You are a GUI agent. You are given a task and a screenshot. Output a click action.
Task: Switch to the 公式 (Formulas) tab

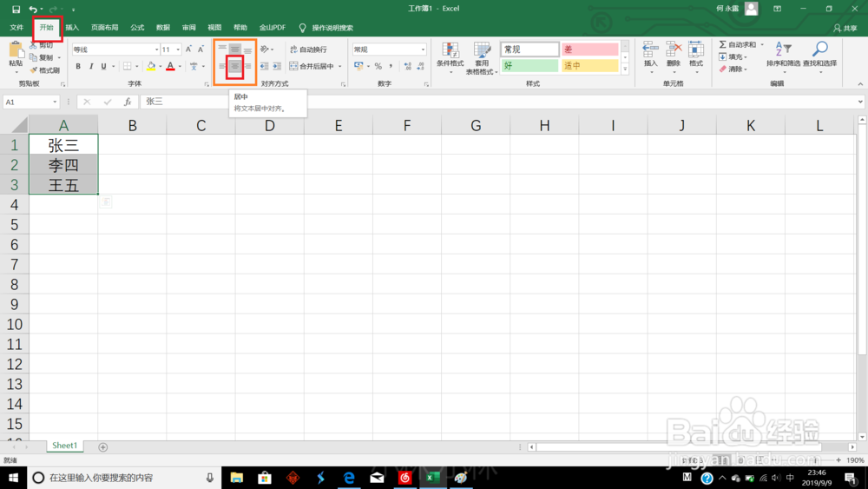137,28
